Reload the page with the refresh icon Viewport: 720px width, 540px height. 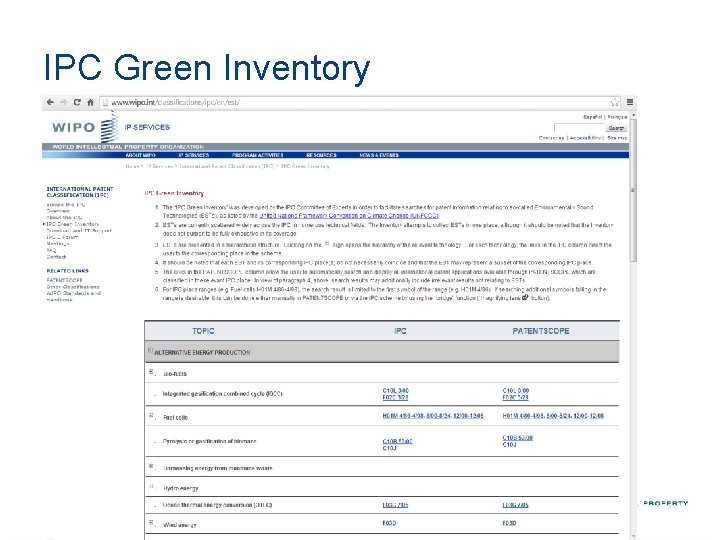click(x=77, y=102)
